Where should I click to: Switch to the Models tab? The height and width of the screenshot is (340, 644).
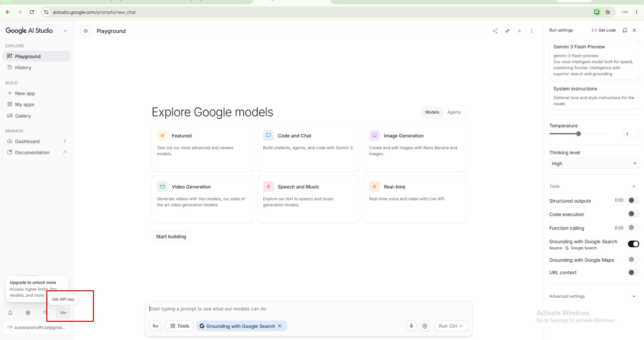(x=432, y=112)
